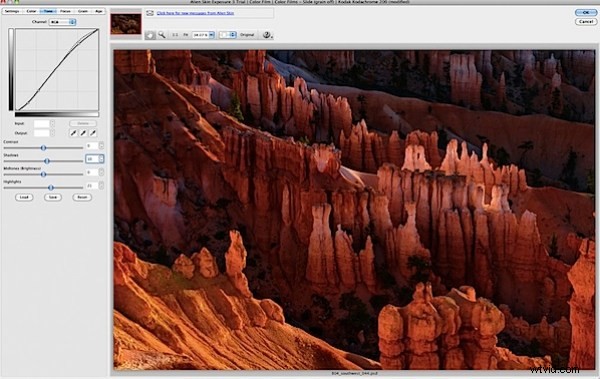The height and width of the screenshot is (379, 600).
Task: Click the Midtones Brightness slider handle
Action: pyautogui.click(x=43, y=174)
